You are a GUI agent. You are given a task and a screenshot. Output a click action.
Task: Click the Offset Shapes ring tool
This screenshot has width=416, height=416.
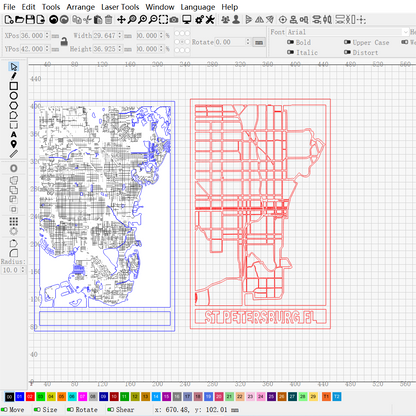(x=13, y=168)
